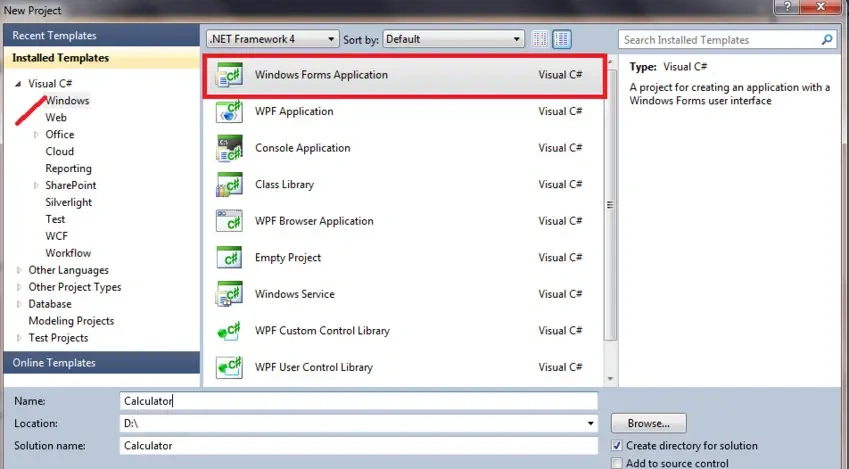849x469 pixels.
Task: Select the Test category under Visual C#
Action: 55,219
